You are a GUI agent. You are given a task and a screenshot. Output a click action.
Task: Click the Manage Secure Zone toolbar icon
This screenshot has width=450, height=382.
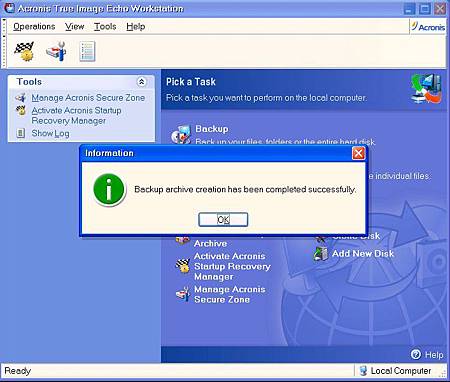click(x=56, y=51)
